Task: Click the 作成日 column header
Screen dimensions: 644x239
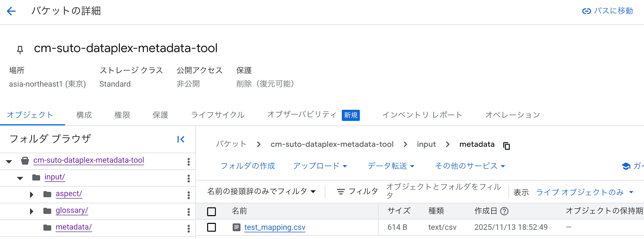Action: (x=486, y=211)
